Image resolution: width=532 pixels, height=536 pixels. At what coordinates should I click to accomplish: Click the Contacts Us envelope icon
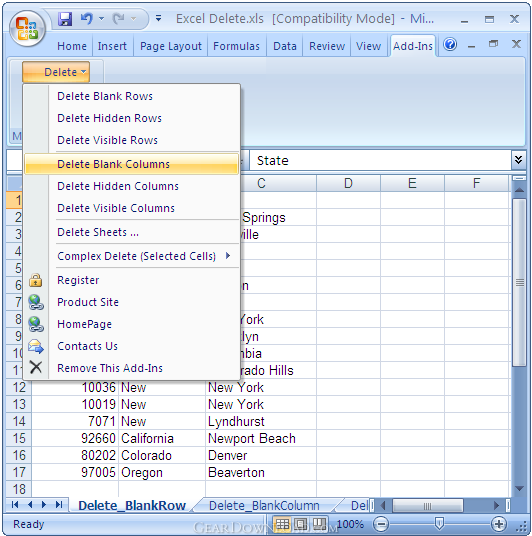pos(36,346)
